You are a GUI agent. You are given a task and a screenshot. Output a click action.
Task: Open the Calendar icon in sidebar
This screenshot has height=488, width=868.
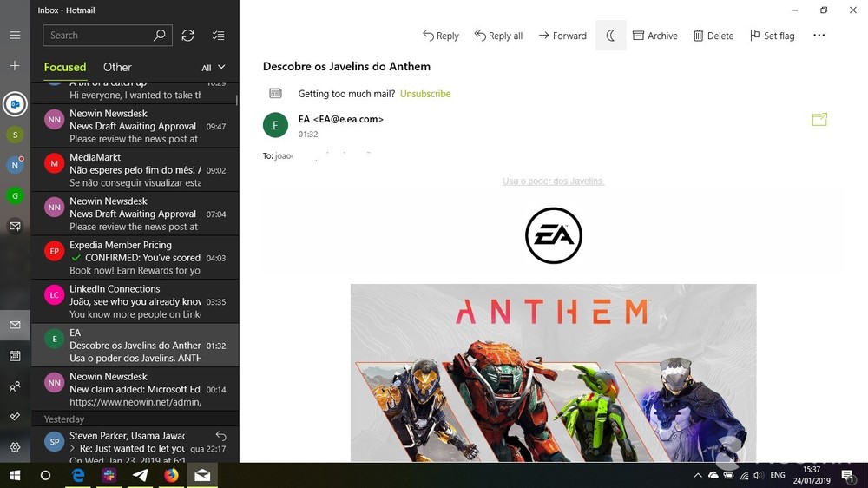(x=15, y=356)
